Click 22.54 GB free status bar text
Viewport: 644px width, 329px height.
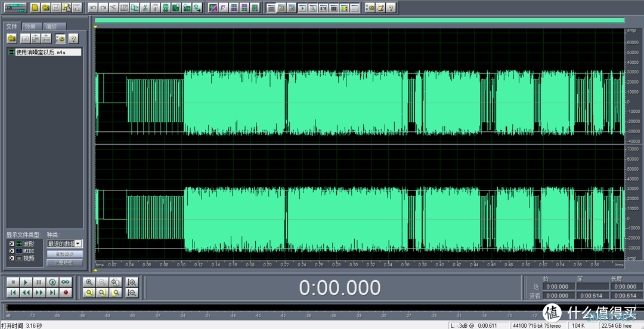616,325
